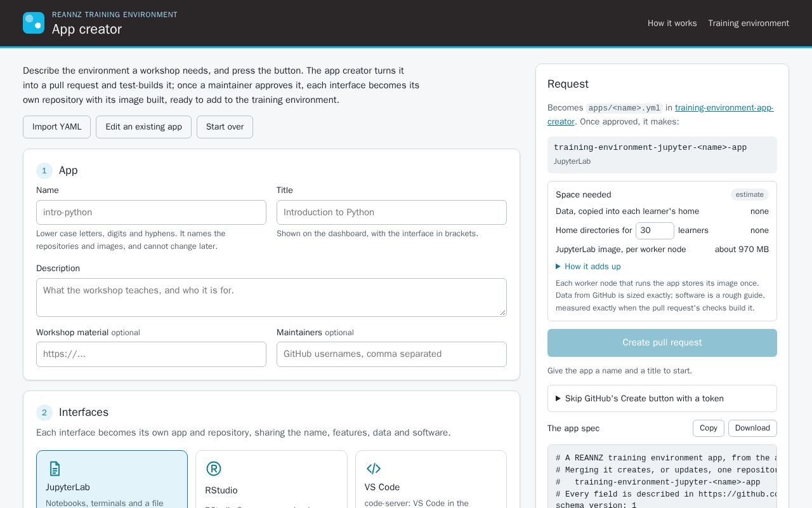Expand the 'How it adds up' details
Image resolution: width=812 pixels, height=508 pixels.
[x=588, y=267]
